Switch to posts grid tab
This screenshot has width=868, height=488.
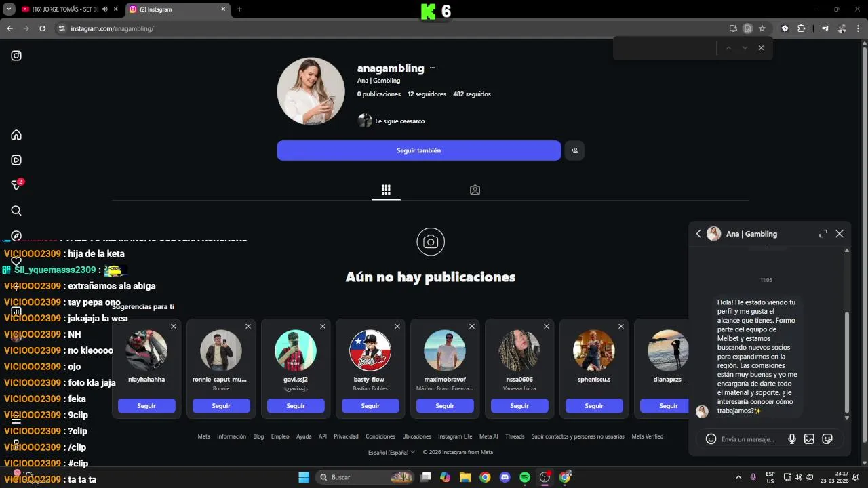pyautogui.click(x=386, y=190)
